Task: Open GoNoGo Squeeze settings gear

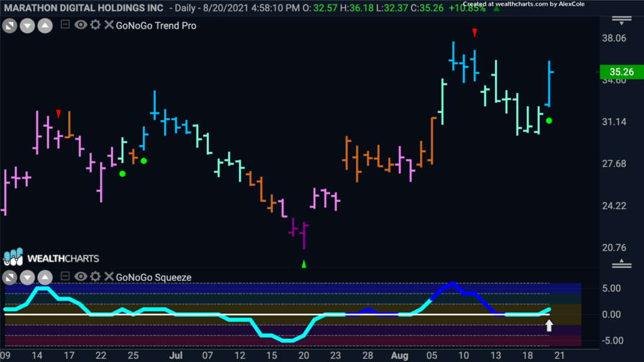Action: (x=96, y=277)
